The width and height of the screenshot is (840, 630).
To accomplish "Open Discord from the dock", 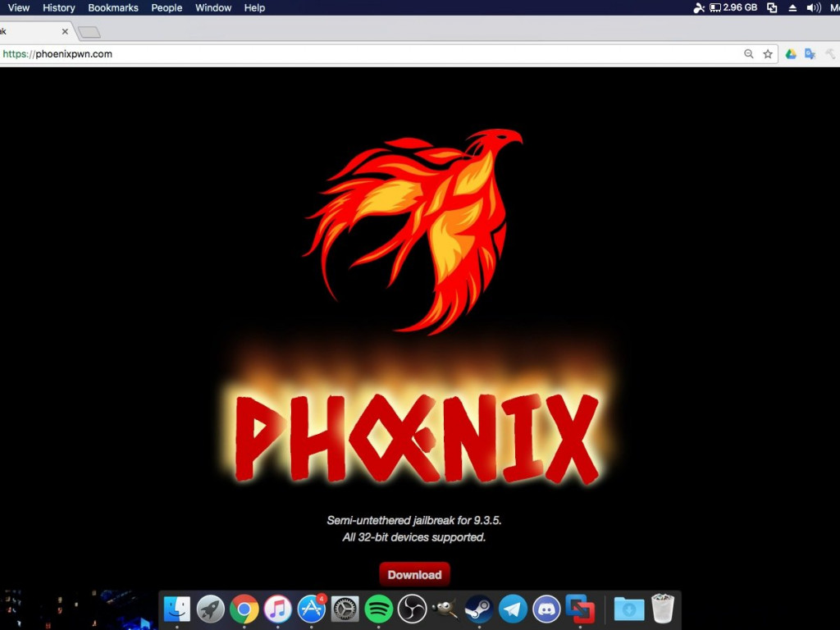I will point(546,609).
